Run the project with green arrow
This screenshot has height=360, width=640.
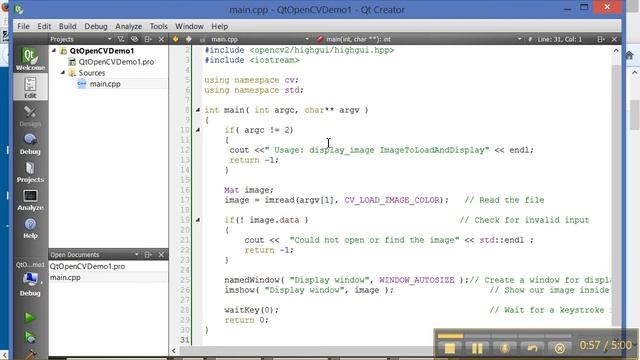coord(29,317)
